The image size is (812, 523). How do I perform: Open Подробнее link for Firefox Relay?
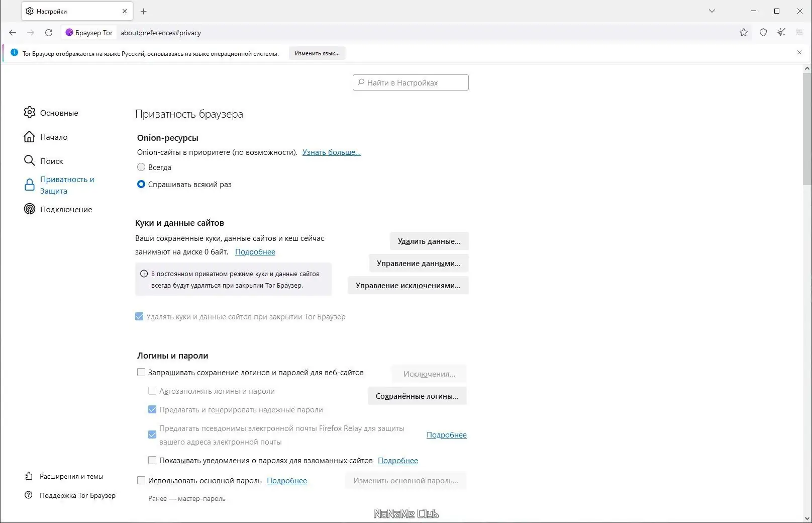[x=447, y=434]
